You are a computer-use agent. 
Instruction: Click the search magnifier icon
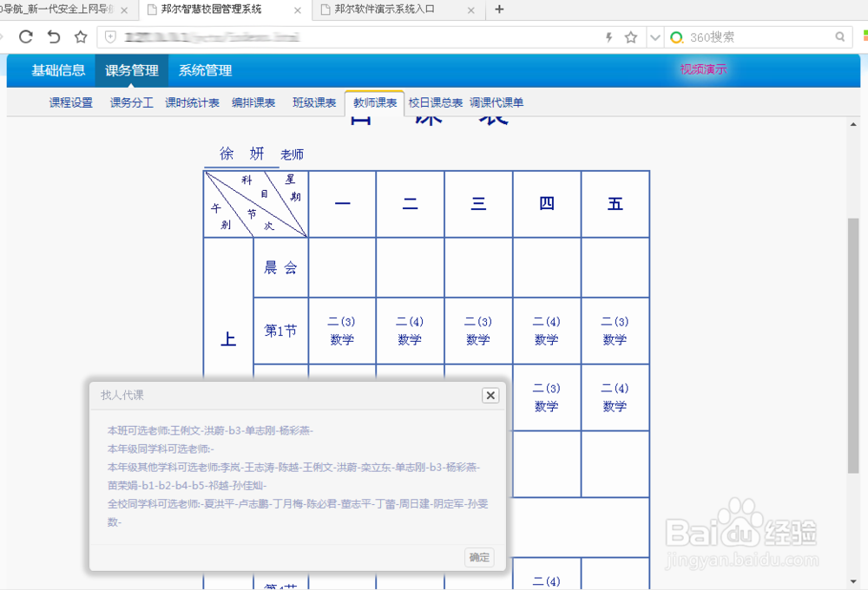(x=839, y=37)
